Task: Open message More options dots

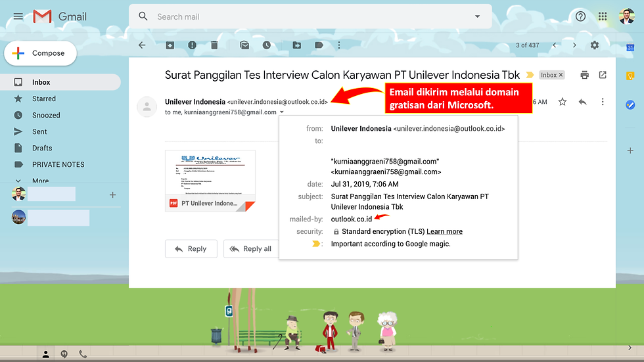Action: (x=603, y=102)
